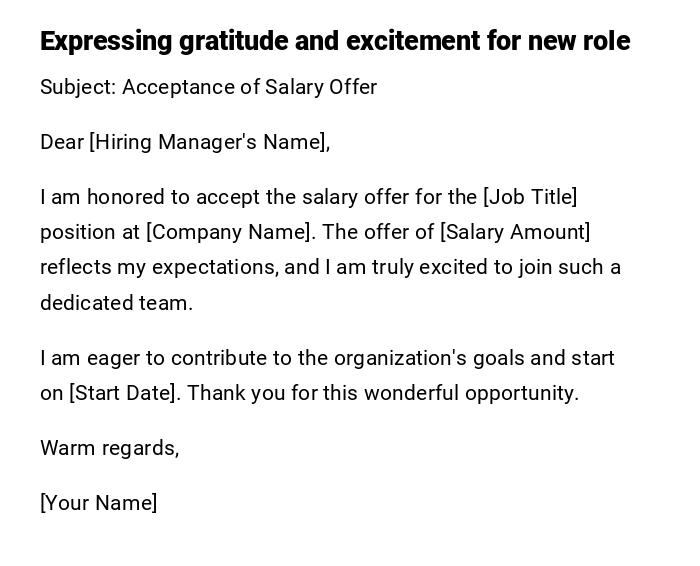700x566 pixels.
Task: Click the "Warm regards," closing line
Action: (109, 448)
